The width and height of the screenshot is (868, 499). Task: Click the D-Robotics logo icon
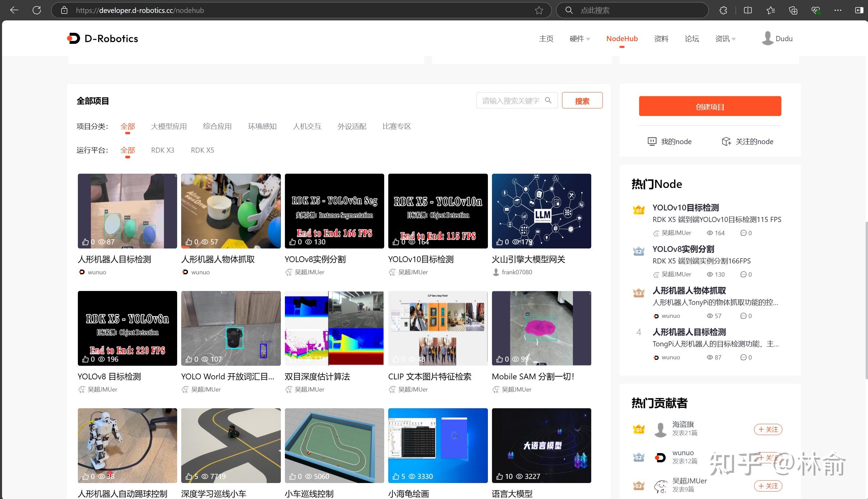pos(74,38)
